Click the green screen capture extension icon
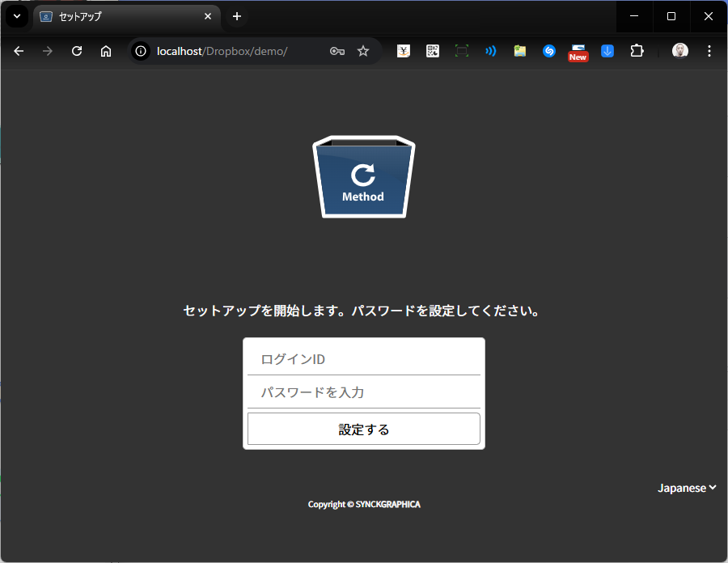 (462, 51)
